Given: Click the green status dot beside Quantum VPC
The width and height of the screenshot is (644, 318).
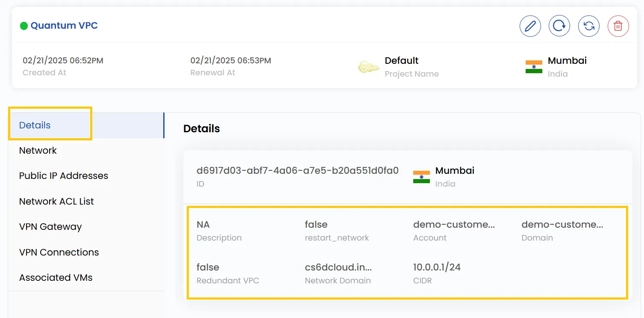Looking at the screenshot, I should tap(24, 26).
